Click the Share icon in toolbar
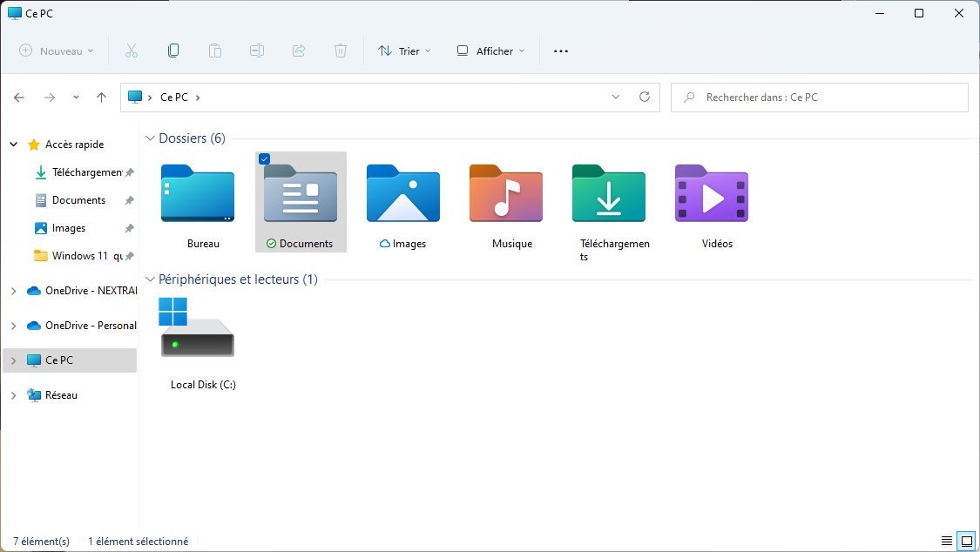Image resolution: width=980 pixels, height=552 pixels. (299, 50)
